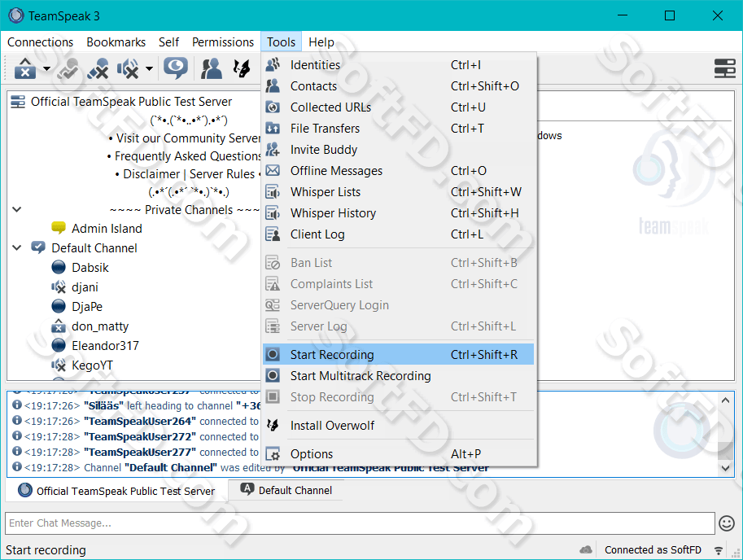Focus the Enter Chat Message field
The image size is (743, 560).
click(x=361, y=523)
